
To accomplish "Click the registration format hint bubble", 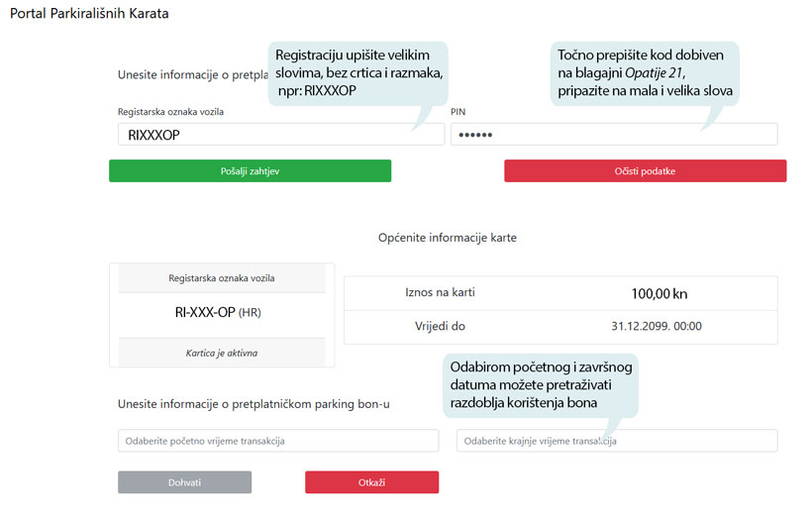I will [357, 72].
